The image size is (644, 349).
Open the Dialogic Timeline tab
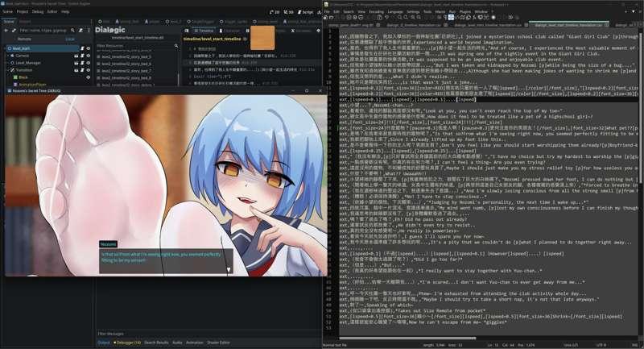click(x=204, y=31)
